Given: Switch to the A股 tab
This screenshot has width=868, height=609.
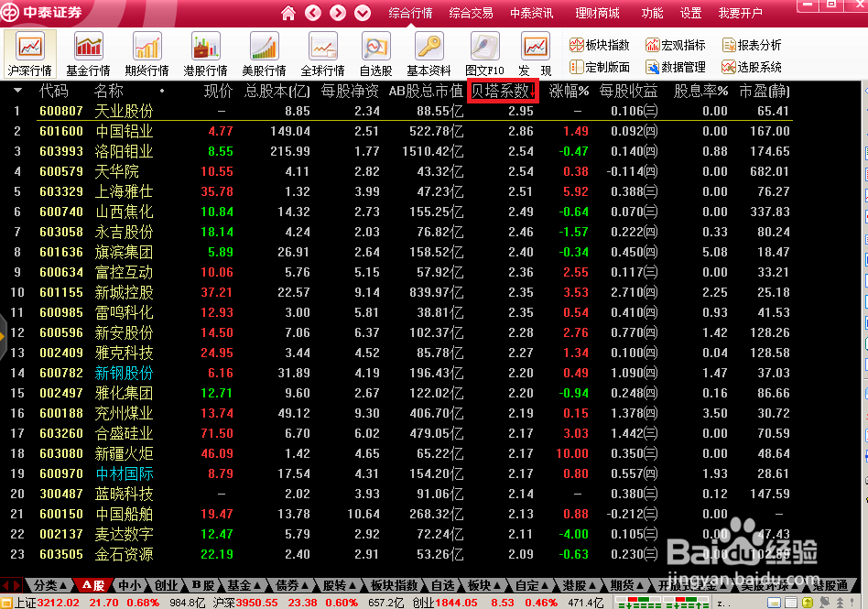Looking at the screenshot, I should (x=93, y=585).
